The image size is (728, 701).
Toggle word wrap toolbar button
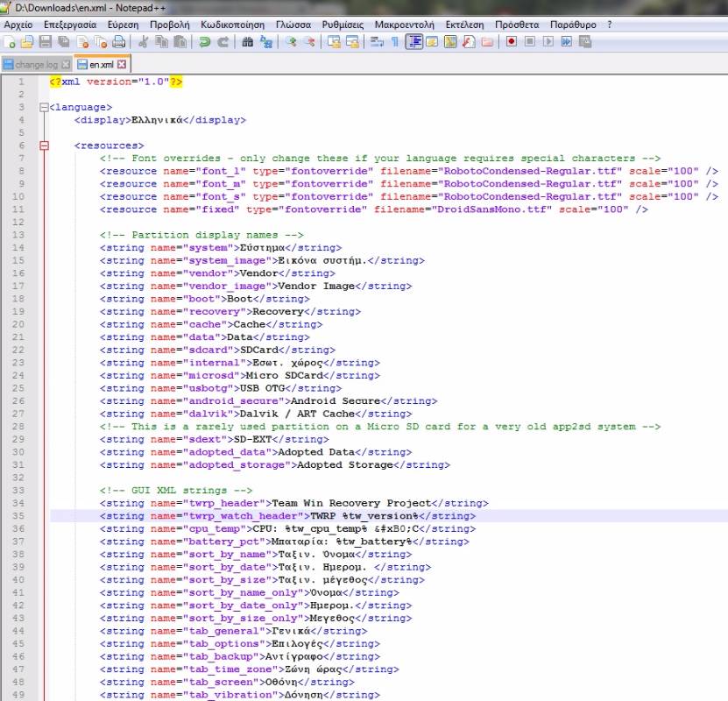[377, 42]
